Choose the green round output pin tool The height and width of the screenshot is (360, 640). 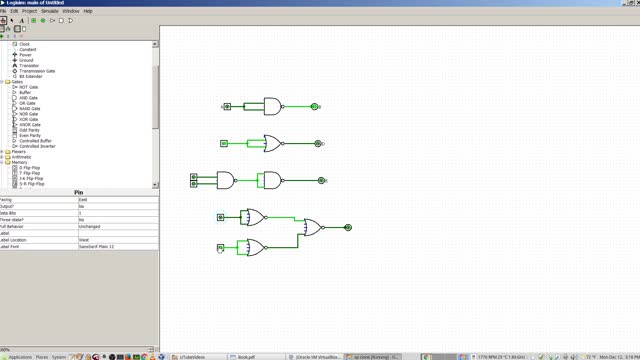pos(43,20)
